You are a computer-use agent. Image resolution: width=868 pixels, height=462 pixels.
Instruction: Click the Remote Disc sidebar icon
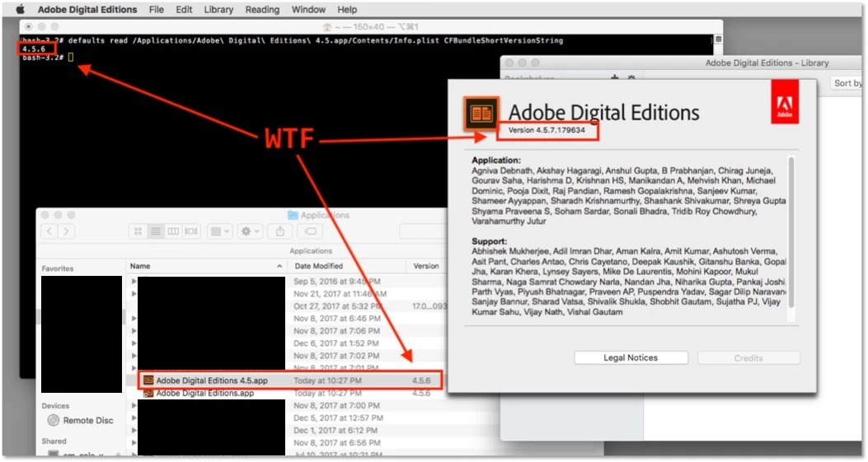(x=53, y=421)
